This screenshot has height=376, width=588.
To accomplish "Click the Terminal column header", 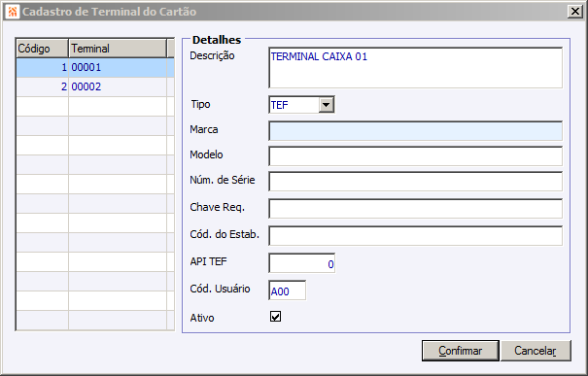I will coord(118,49).
